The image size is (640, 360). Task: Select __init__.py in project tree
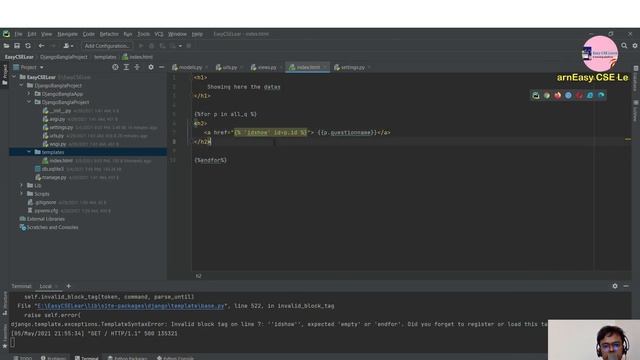(61, 111)
